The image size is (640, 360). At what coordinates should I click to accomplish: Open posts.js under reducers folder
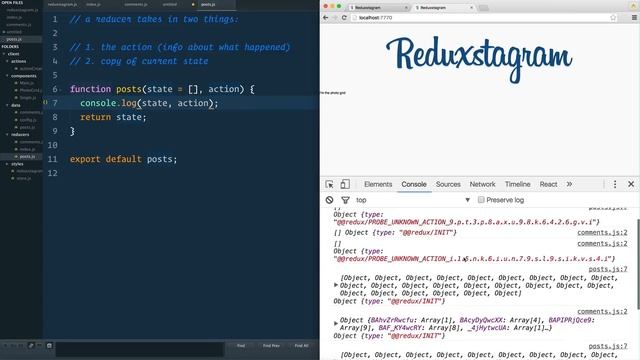[27, 157]
